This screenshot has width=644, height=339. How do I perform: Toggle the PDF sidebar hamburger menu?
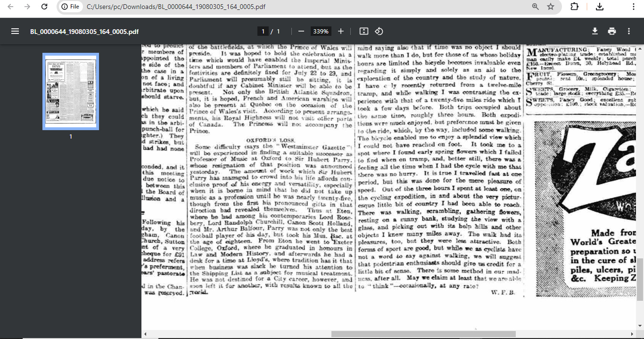click(x=15, y=31)
